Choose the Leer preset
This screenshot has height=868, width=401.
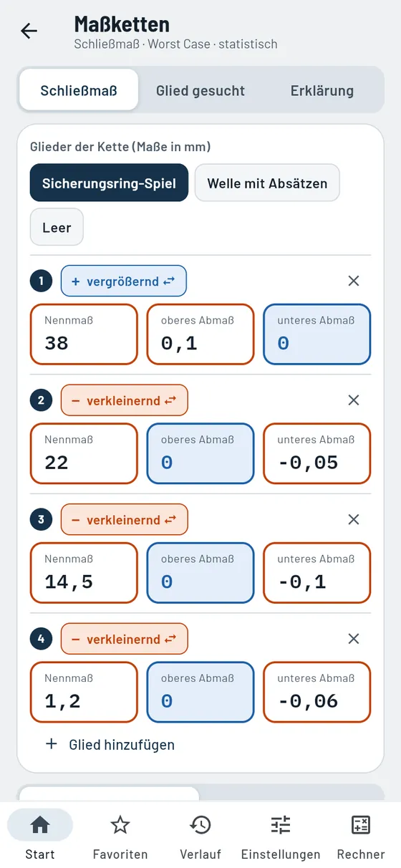click(57, 228)
